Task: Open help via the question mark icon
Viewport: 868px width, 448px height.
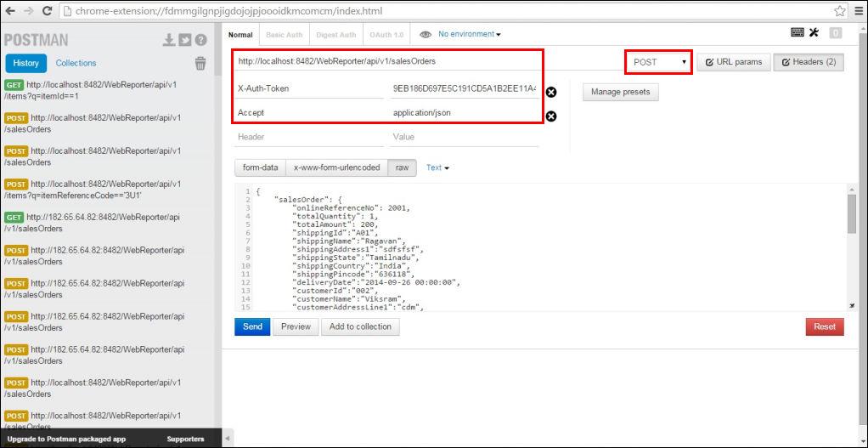Action: 200,40
